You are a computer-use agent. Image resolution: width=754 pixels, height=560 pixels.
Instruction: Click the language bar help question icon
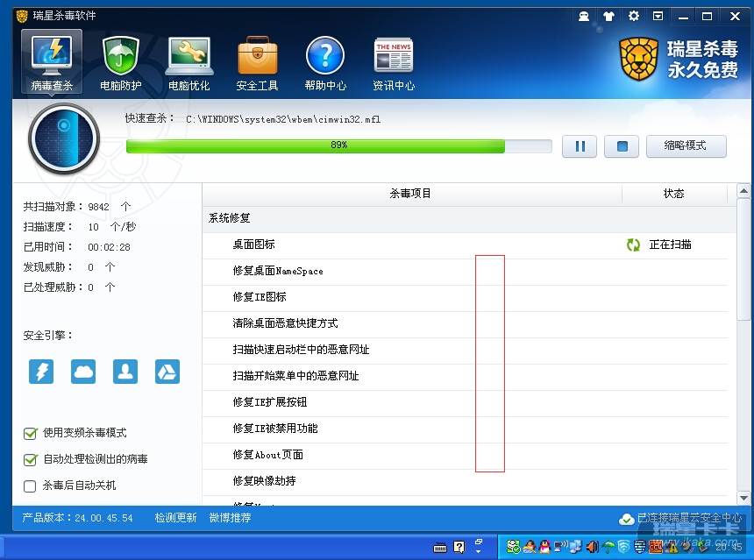(459, 547)
